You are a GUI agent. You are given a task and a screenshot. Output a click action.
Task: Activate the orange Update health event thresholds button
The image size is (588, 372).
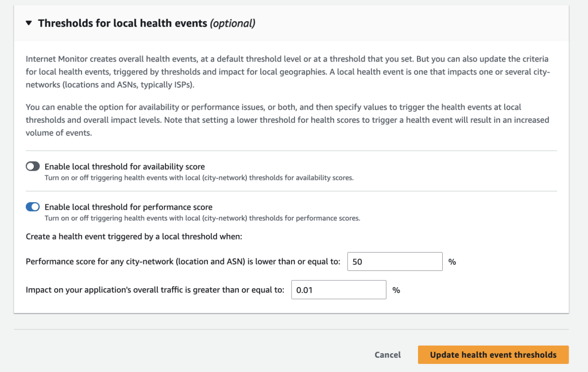click(x=493, y=355)
